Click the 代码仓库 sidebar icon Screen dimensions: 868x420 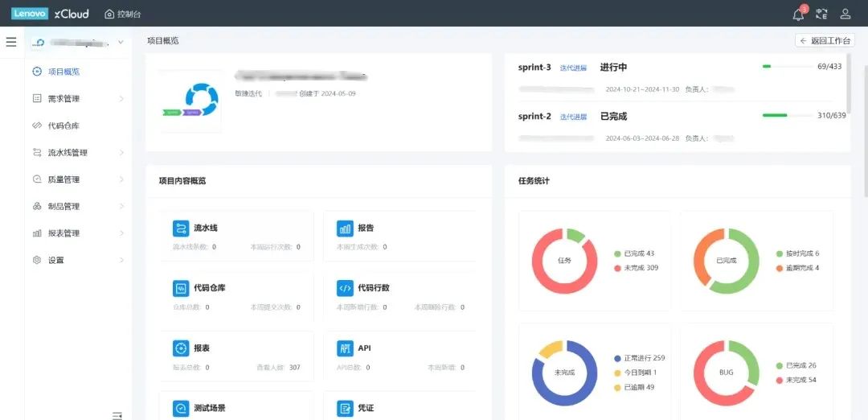37,126
